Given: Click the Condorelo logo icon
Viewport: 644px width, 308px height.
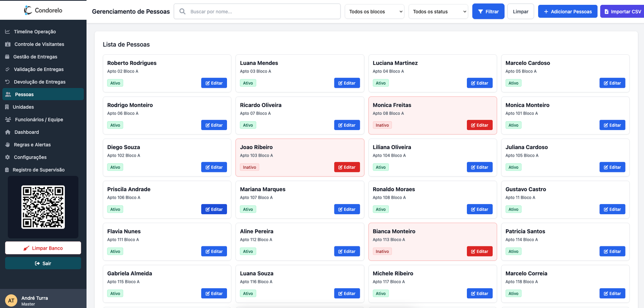Looking at the screenshot, I should click(x=28, y=10).
